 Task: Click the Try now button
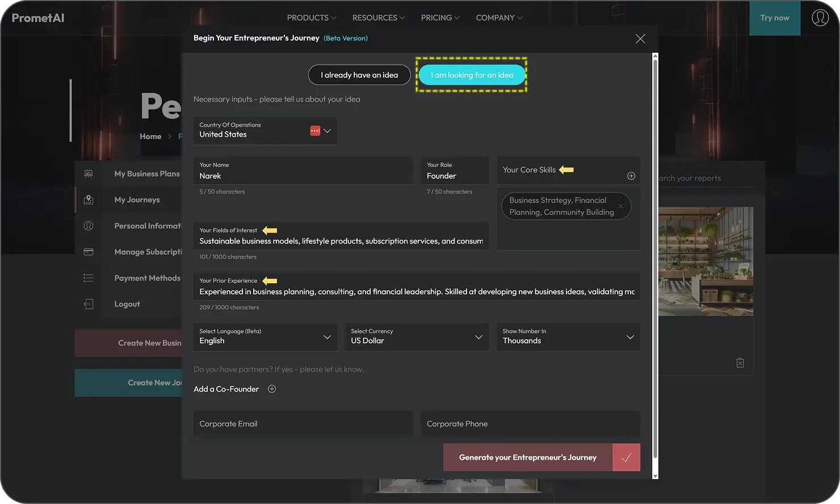pyautogui.click(x=774, y=18)
